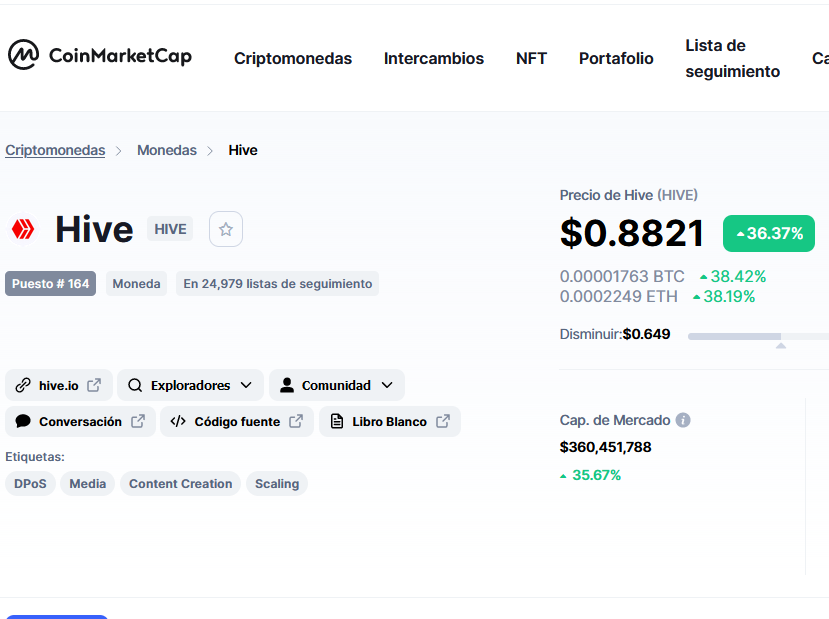Click the $360,451,788 market cap value

(605, 447)
